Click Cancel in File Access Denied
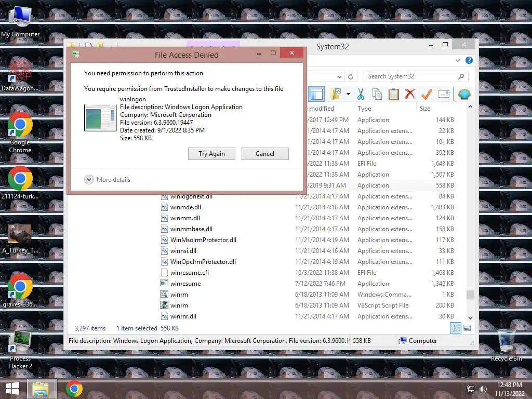Screen dimensions: 532x399 [x=265, y=154]
